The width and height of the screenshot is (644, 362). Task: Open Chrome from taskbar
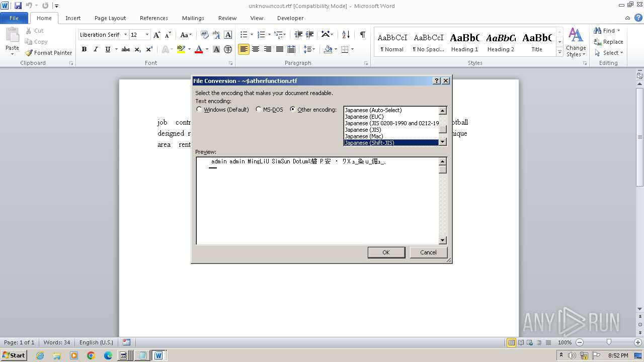click(x=91, y=355)
